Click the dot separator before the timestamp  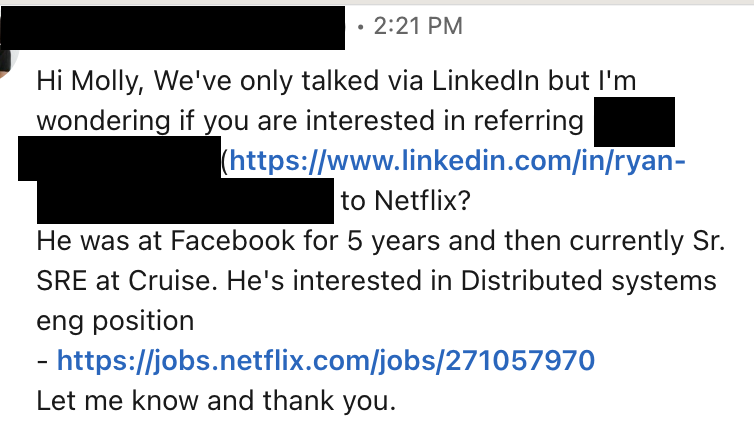360,28
